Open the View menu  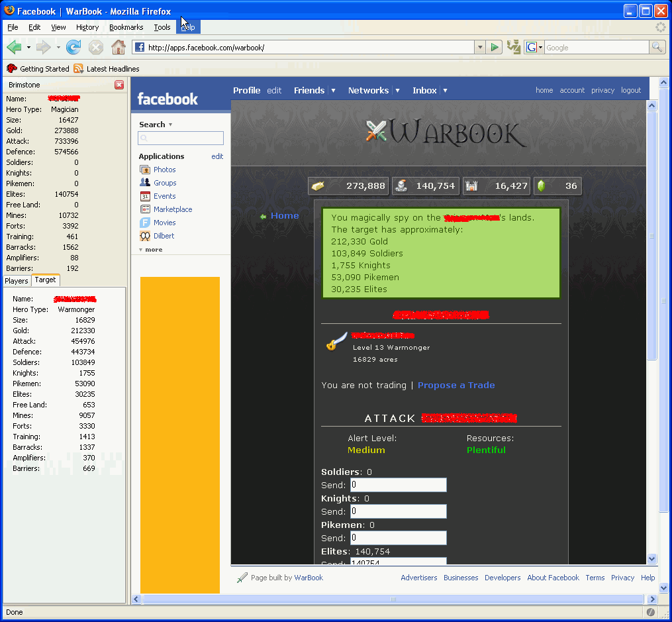[58, 27]
